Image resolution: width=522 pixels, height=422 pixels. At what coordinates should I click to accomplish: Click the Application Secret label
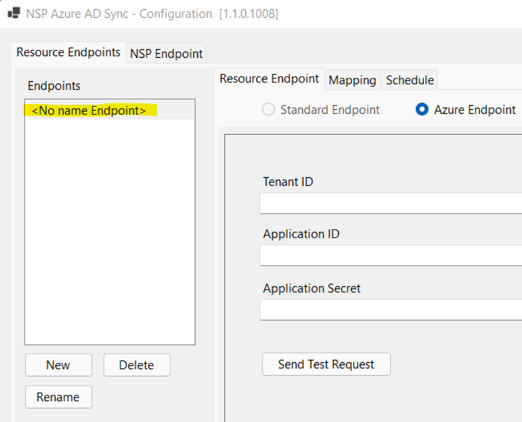click(x=312, y=288)
